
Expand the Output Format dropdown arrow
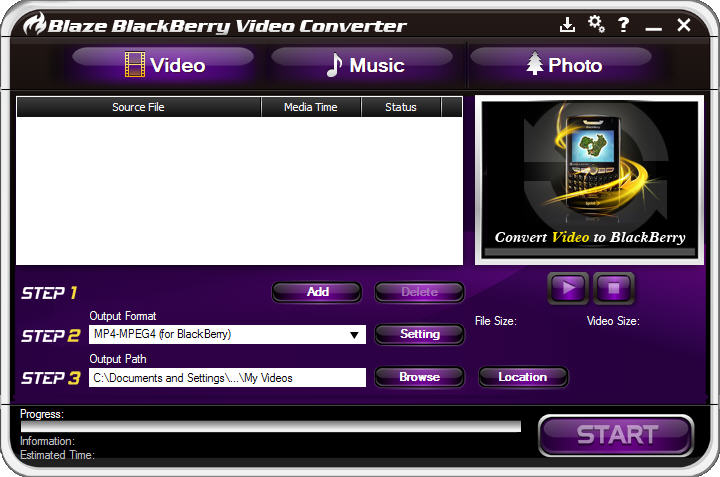click(x=354, y=335)
